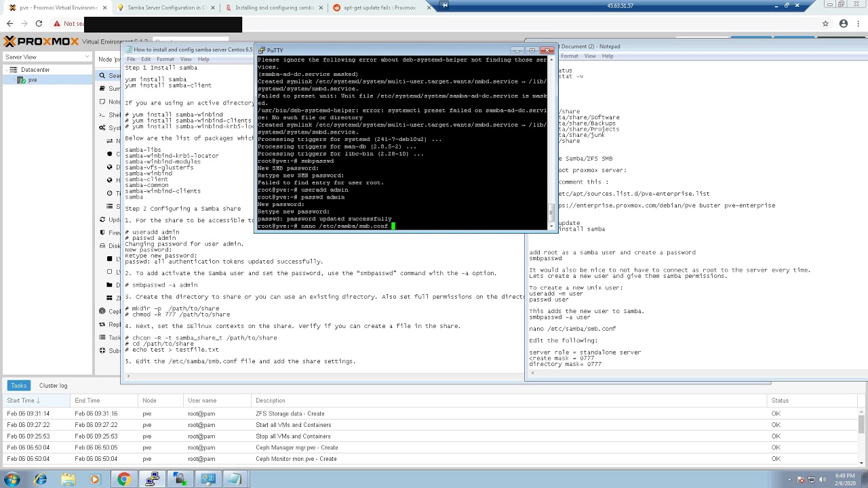
Task: Open the system clock showing 6:49 PM
Action: (x=844, y=479)
